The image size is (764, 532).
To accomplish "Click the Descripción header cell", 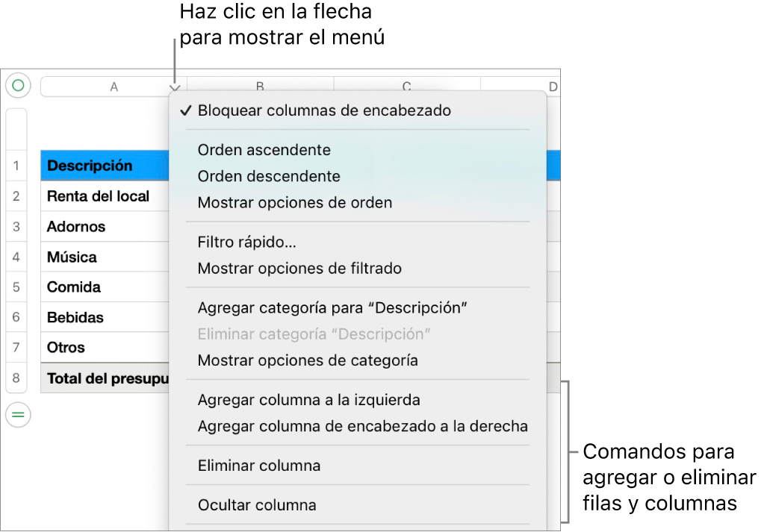I will coord(105,166).
